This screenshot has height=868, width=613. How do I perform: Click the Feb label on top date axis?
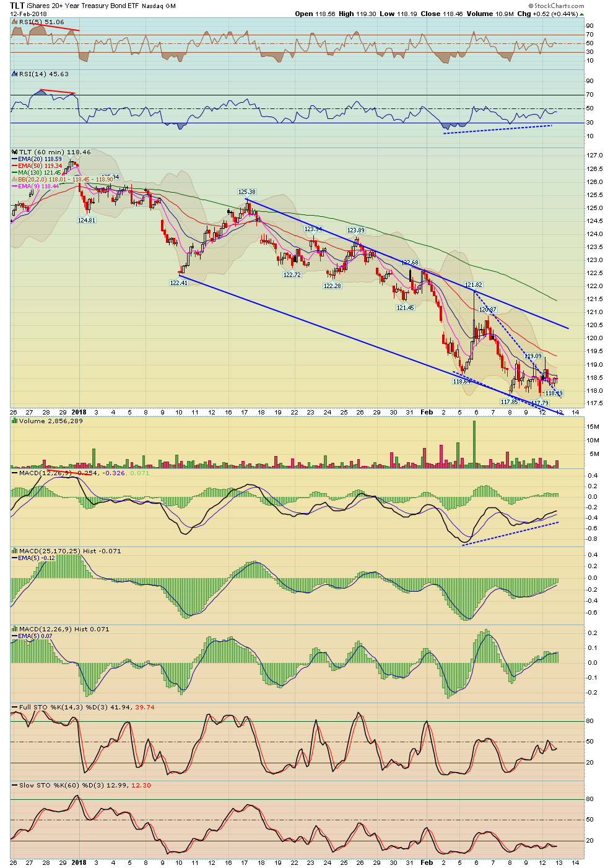(x=427, y=411)
